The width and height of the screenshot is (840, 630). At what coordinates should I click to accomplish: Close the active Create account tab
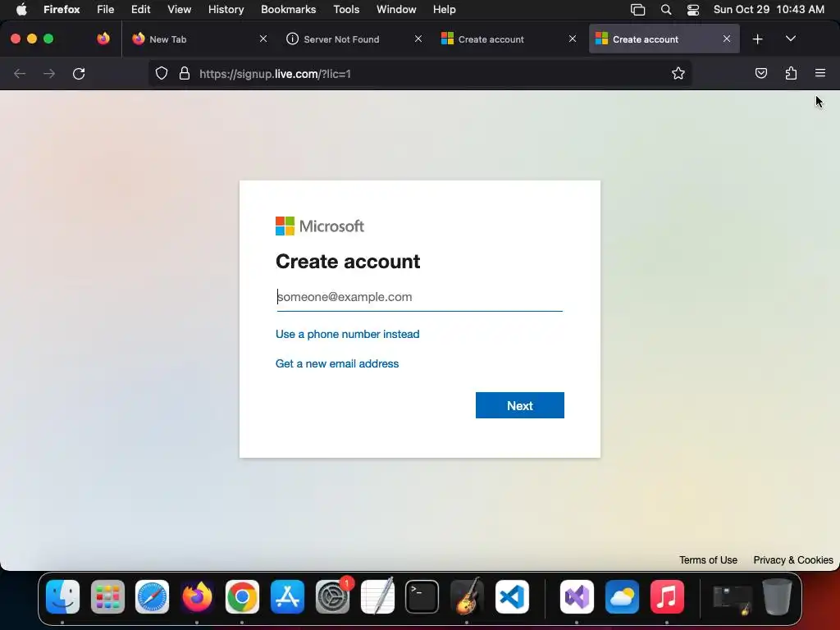727,39
